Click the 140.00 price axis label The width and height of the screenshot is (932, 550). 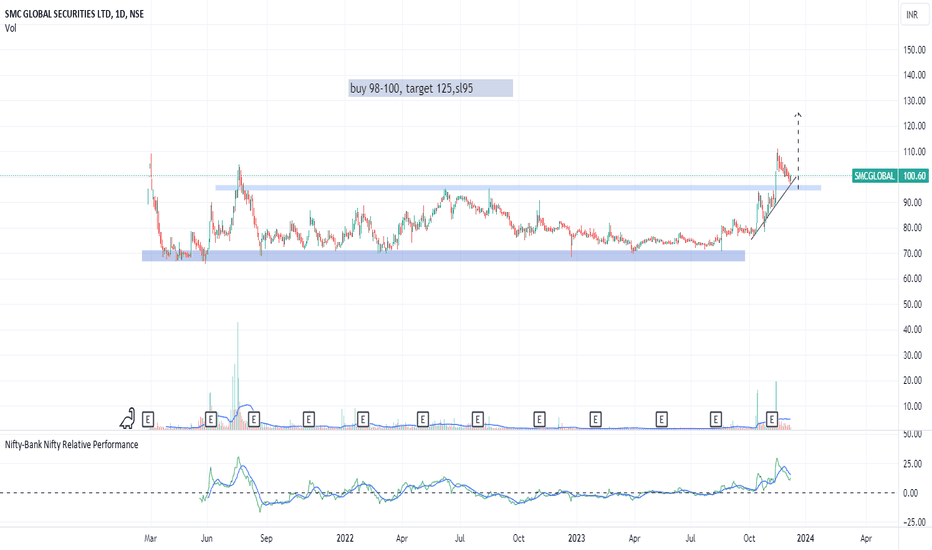coord(914,75)
